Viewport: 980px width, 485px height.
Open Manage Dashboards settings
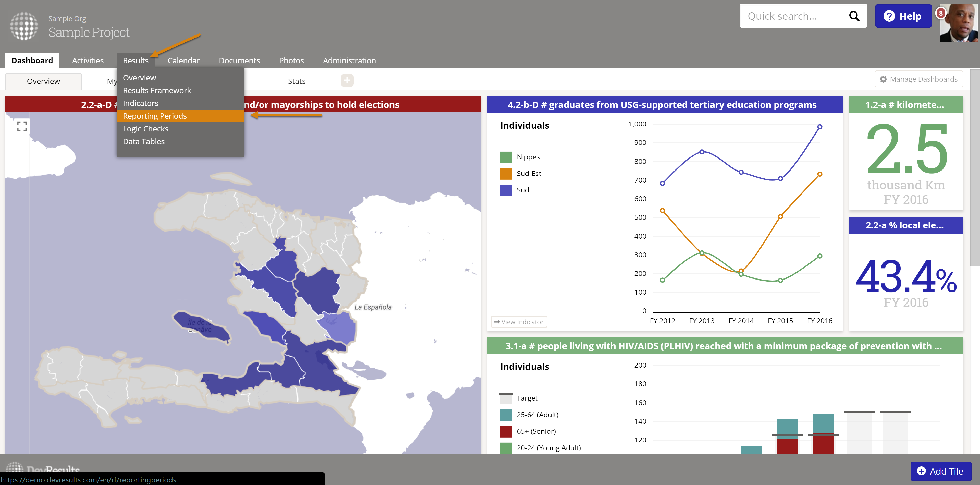(918, 79)
